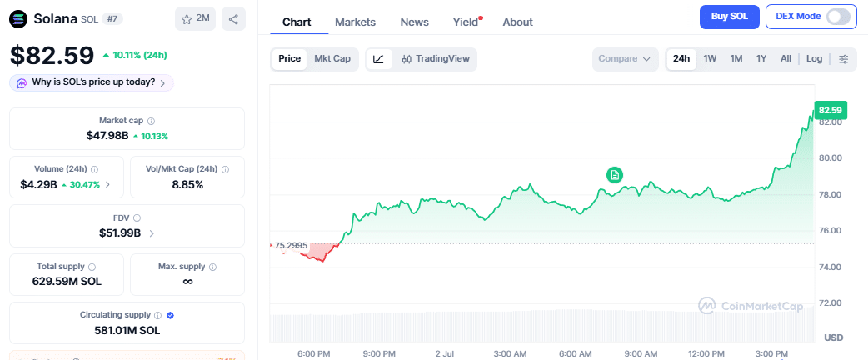
Task: Open chart settings sliders icon
Action: pos(844,58)
